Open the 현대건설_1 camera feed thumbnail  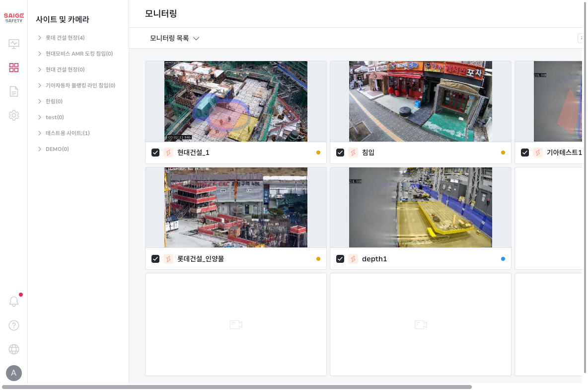click(236, 101)
